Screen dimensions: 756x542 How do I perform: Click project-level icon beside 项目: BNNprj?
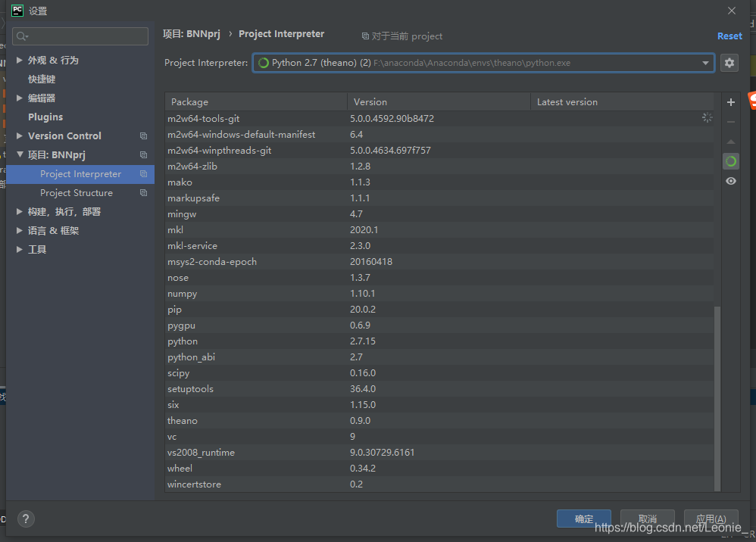pos(144,154)
